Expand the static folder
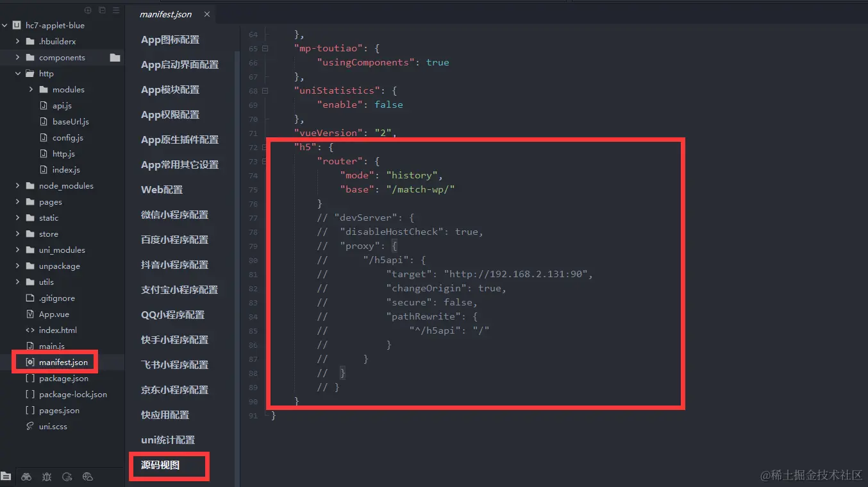 pos(17,218)
